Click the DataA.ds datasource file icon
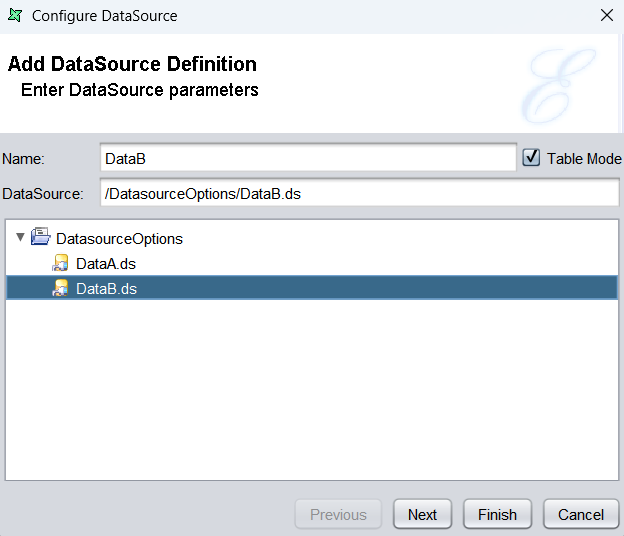This screenshot has height=536, width=624. click(x=61, y=264)
